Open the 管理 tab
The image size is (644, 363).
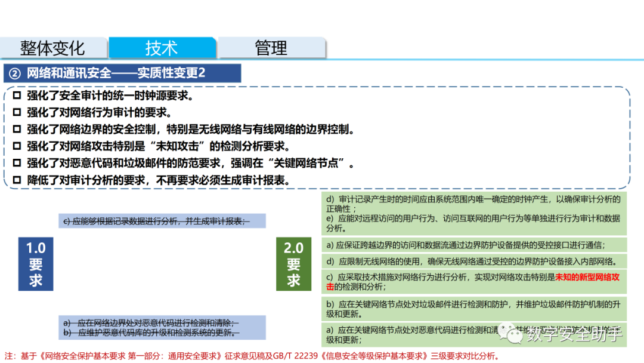tap(271, 48)
